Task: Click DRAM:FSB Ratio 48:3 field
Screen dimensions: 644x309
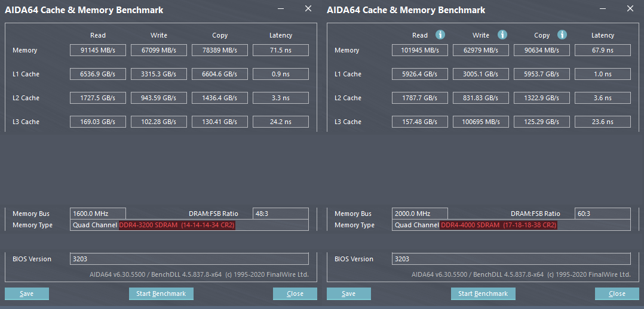Action: click(281, 214)
